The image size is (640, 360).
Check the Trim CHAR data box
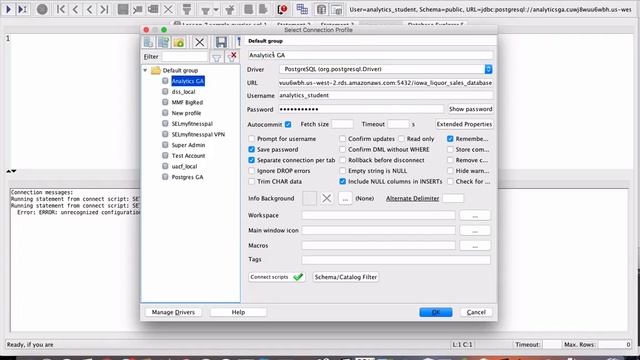(251, 181)
